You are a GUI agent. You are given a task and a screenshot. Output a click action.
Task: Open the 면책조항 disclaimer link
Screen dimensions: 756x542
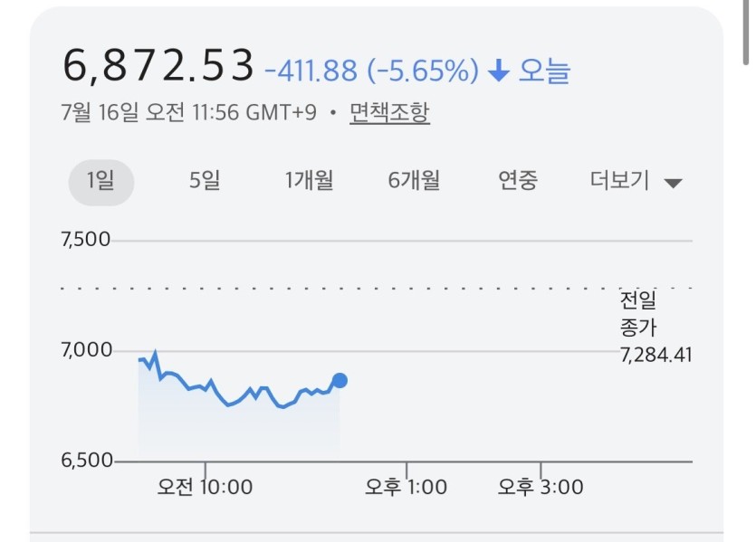(389, 113)
